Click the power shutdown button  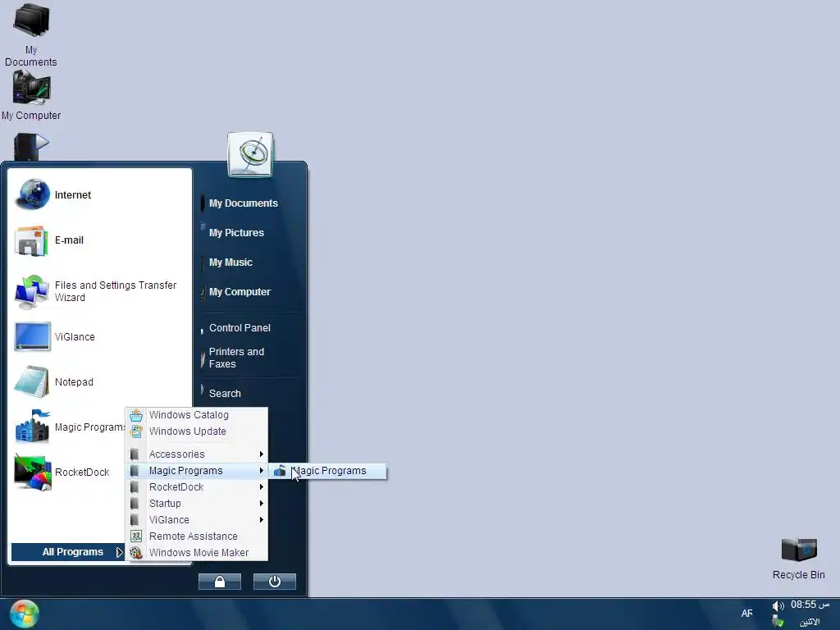click(274, 582)
